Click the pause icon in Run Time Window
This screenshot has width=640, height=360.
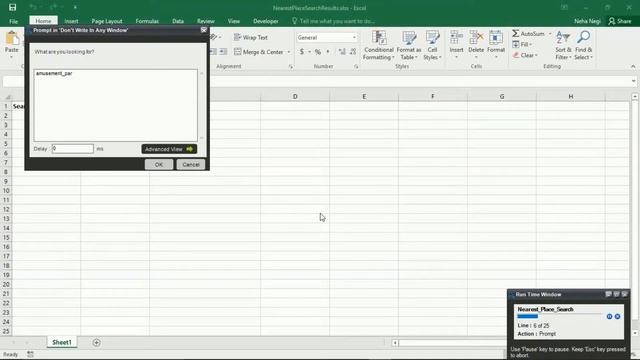point(609,316)
